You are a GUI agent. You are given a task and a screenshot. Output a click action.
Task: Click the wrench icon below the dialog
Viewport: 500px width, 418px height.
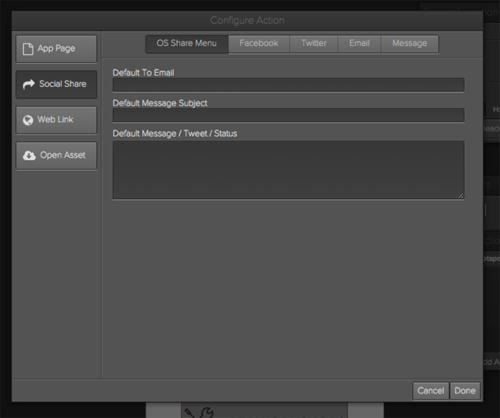[x=206, y=413]
